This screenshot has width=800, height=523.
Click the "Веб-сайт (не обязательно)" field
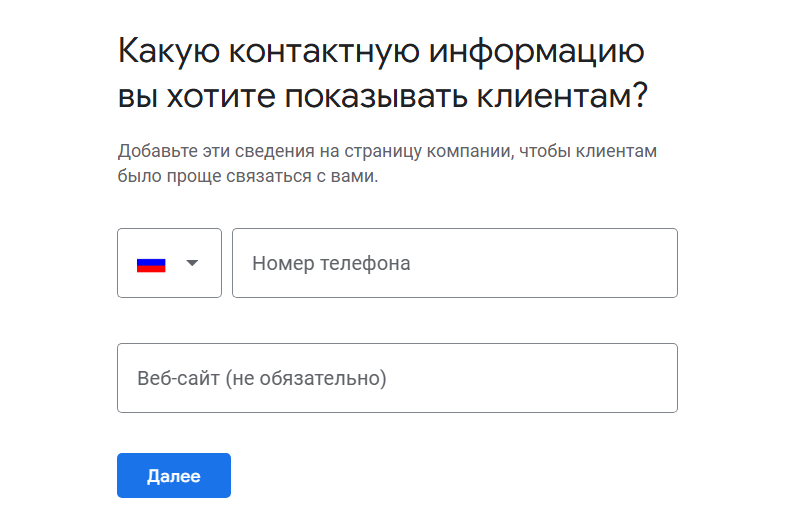(x=397, y=378)
